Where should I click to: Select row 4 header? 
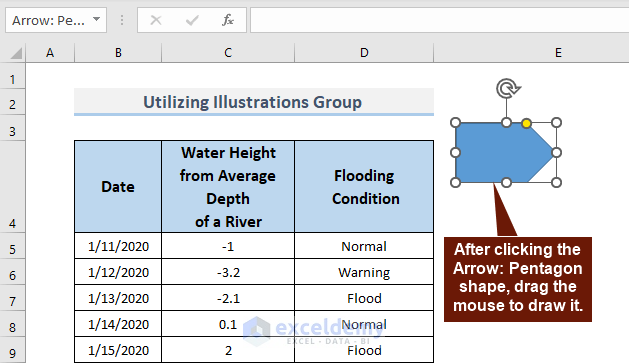tap(12, 187)
